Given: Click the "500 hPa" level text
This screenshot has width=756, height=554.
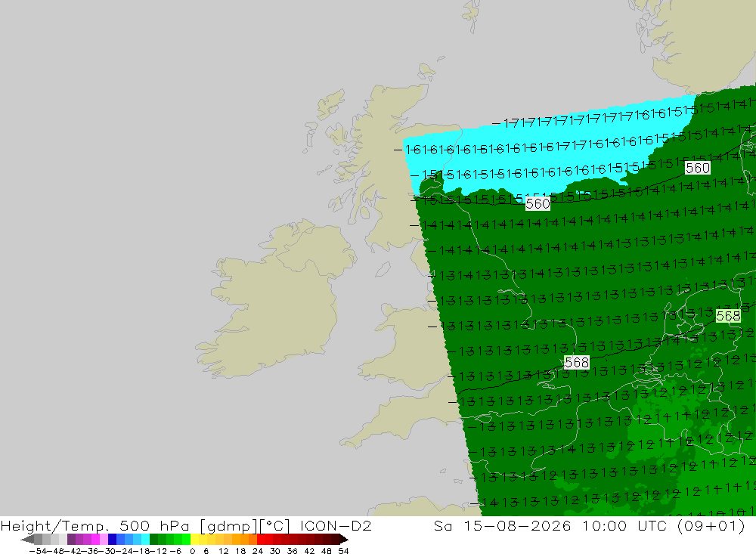Looking at the screenshot, I should pyautogui.click(x=155, y=526).
